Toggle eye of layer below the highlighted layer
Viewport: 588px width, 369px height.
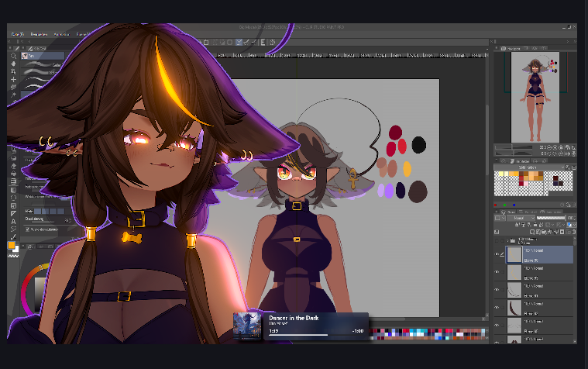(497, 272)
